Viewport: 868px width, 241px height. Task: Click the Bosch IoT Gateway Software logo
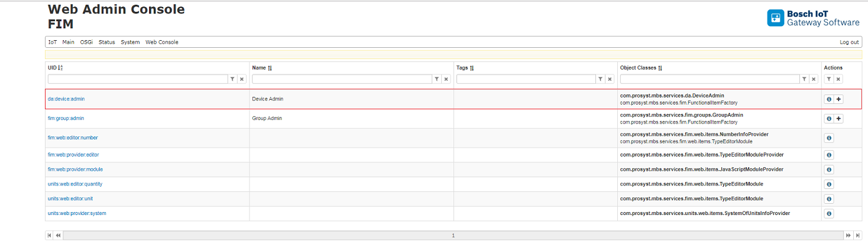click(814, 18)
